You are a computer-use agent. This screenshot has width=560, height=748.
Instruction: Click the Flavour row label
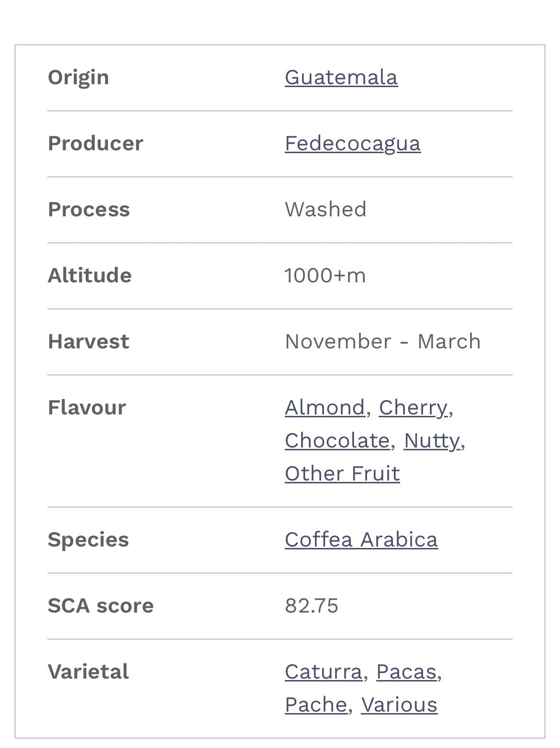pos(86,407)
